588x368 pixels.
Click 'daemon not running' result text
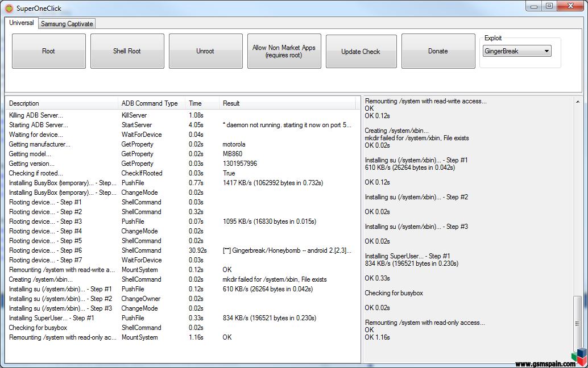tap(287, 125)
